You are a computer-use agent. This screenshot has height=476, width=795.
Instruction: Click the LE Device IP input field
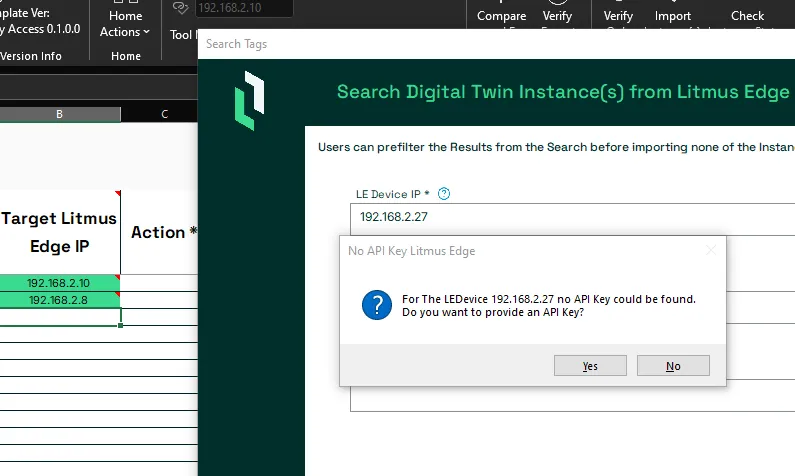coord(572,217)
